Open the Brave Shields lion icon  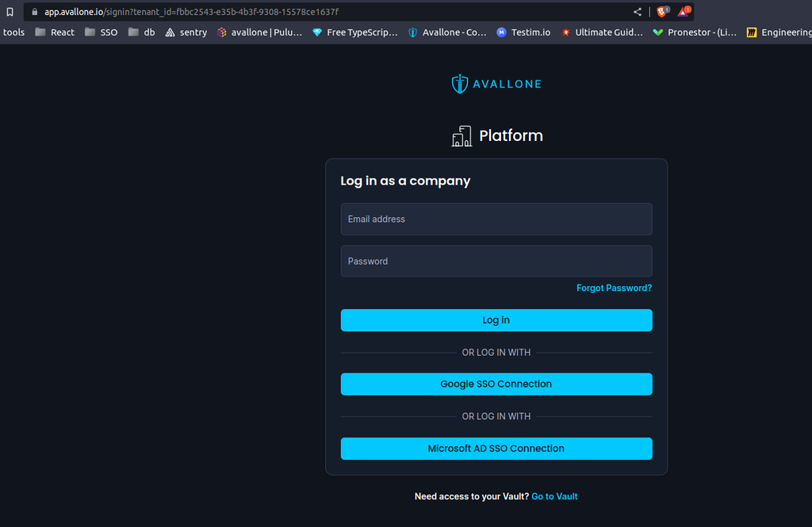pos(662,11)
